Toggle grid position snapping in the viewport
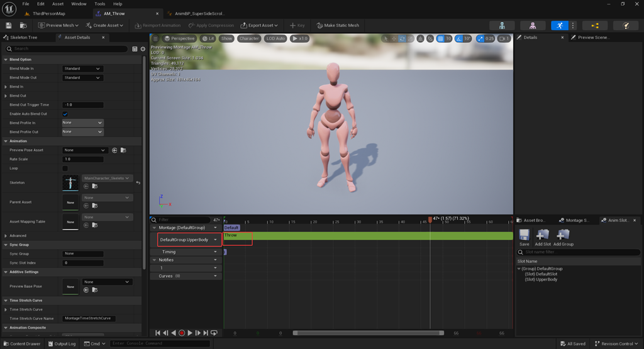The height and width of the screenshot is (349, 644). (440, 38)
